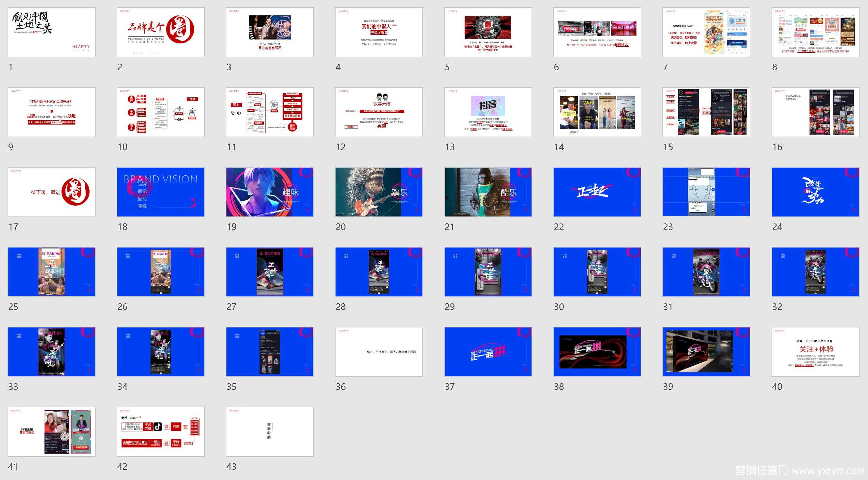Select slide 9 thumbnail

coord(52,112)
